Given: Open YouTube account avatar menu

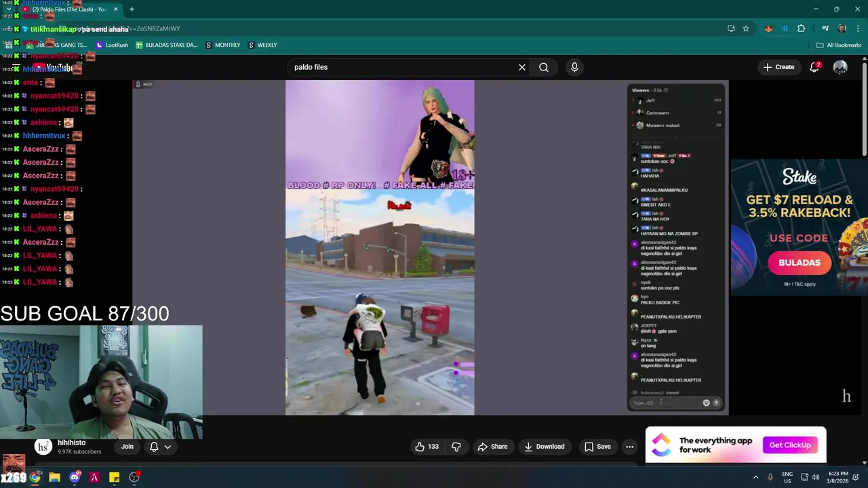Looking at the screenshot, I should point(840,67).
